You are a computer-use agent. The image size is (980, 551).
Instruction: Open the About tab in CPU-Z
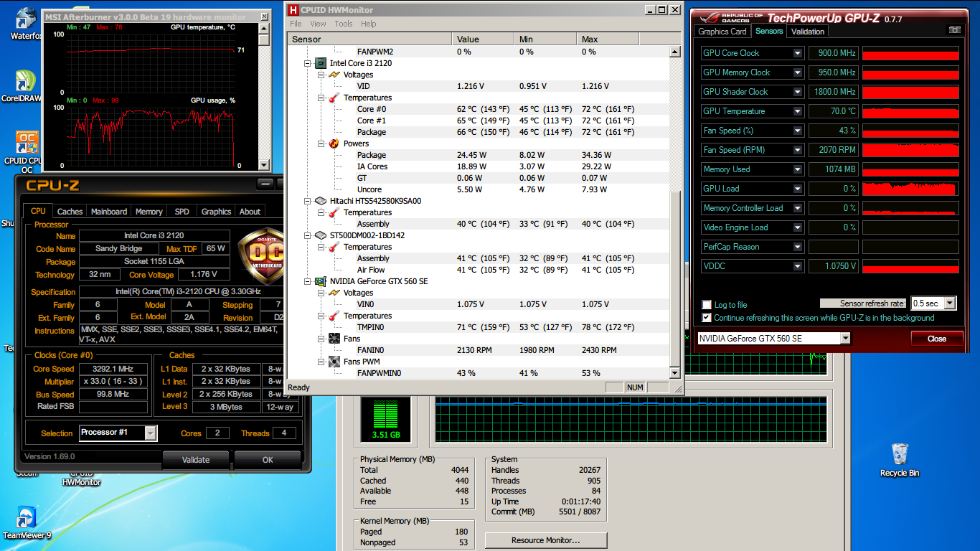click(250, 212)
